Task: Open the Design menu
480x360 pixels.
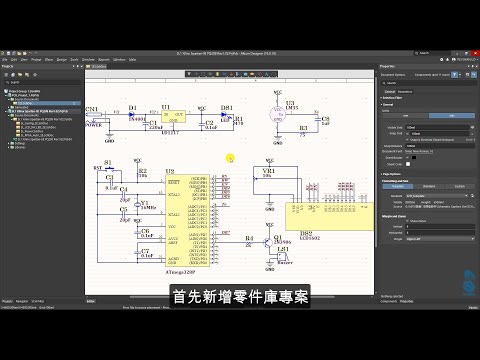Action: click(x=61, y=60)
